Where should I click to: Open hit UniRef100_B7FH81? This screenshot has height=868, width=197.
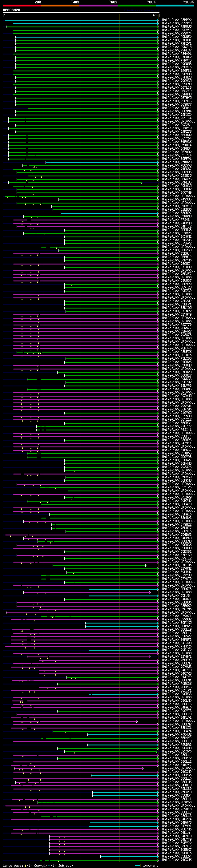point(176,40)
